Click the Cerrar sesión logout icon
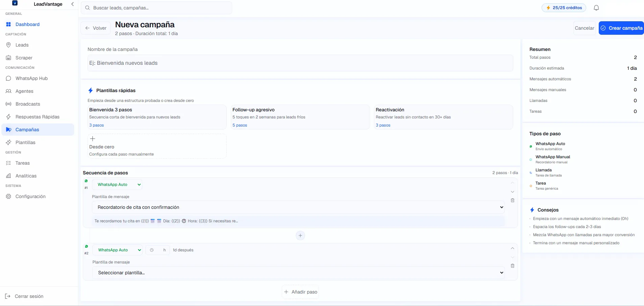The width and height of the screenshot is (644, 306). (x=8, y=296)
